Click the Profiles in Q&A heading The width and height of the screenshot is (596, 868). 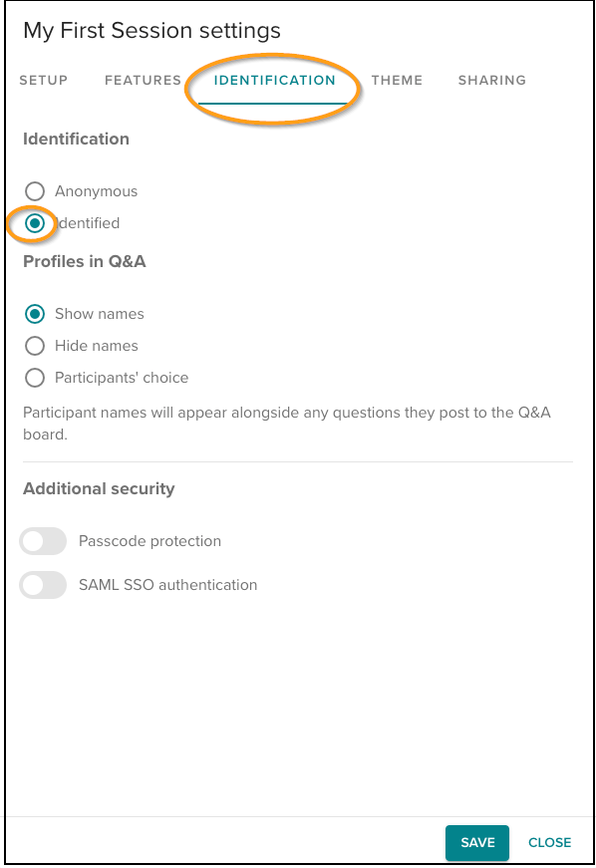(84, 261)
